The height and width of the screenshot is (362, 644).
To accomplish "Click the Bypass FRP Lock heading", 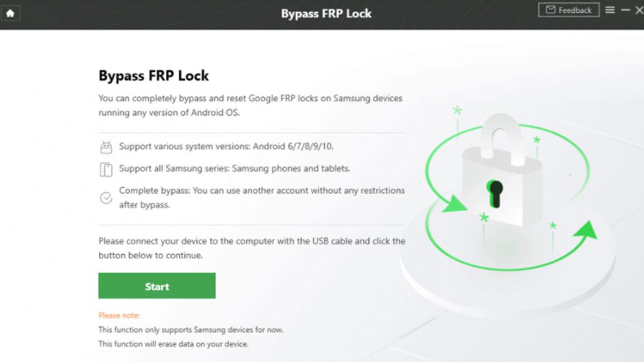I will 153,76.
